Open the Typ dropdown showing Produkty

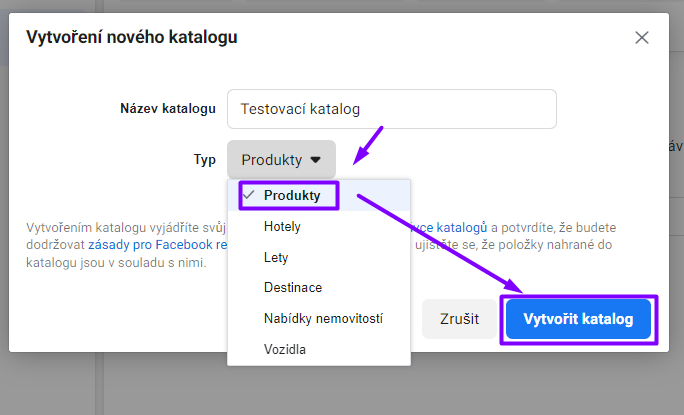(281, 159)
